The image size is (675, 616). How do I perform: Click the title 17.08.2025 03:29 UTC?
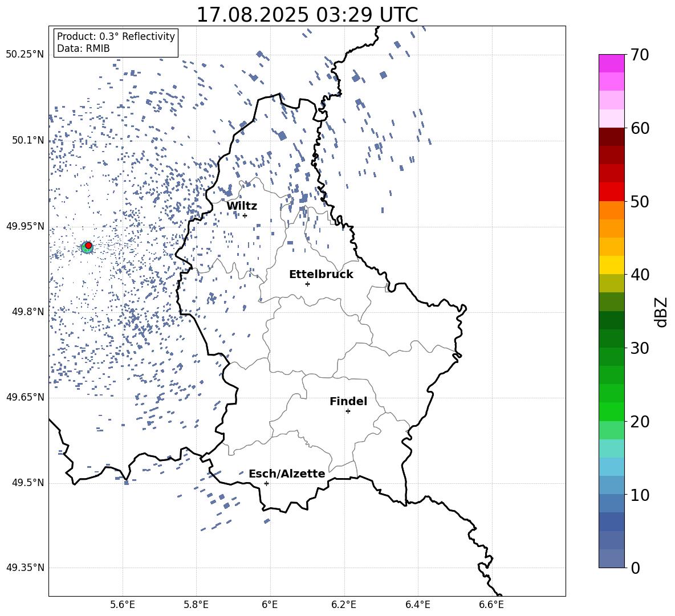click(x=307, y=15)
